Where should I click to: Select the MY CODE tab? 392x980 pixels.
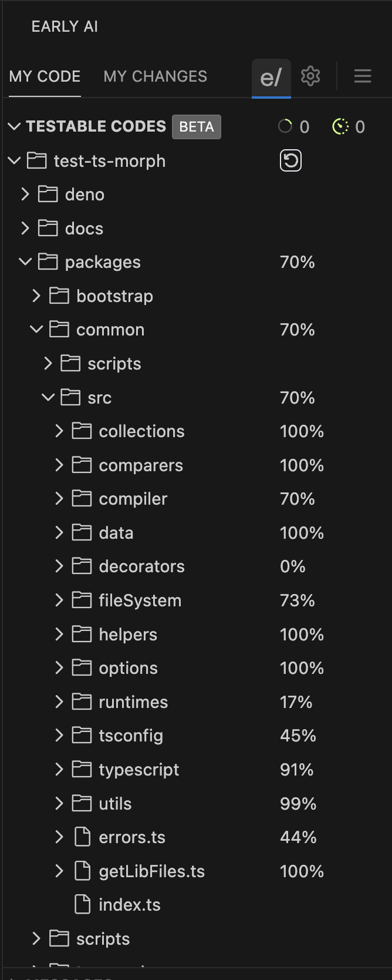click(x=45, y=76)
